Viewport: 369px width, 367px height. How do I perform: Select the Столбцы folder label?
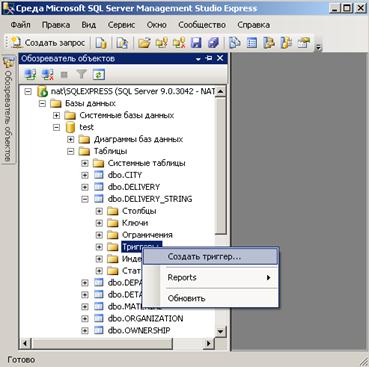[x=139, y=211]
